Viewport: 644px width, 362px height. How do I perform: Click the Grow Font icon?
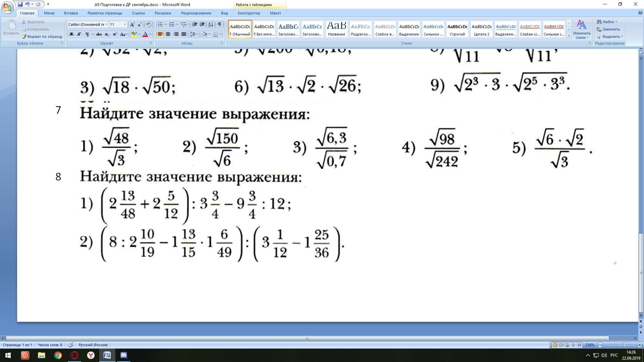click(x=132, y=24)
